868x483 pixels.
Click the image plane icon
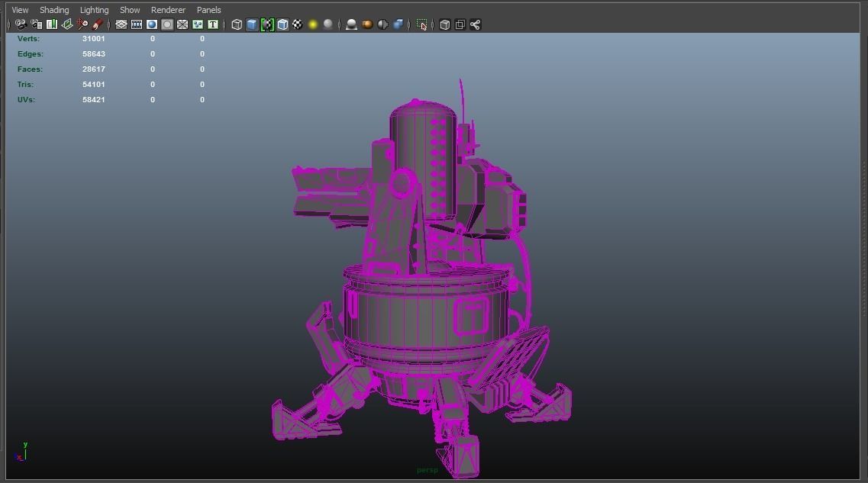(x=66, y=24)
